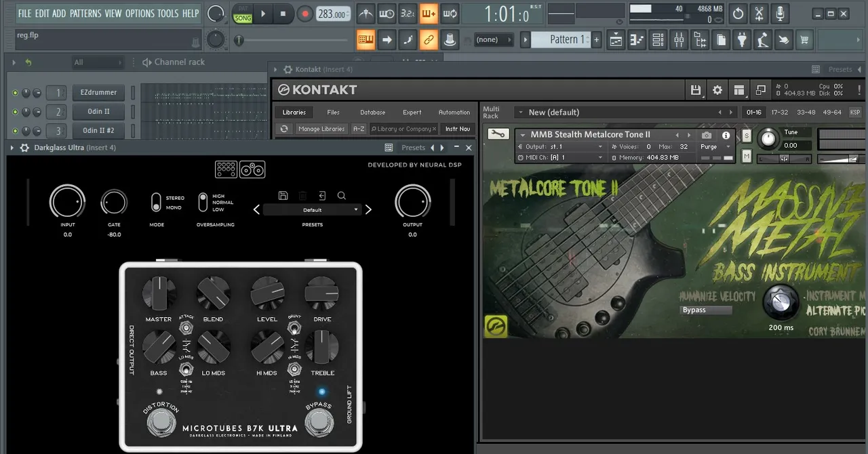Click the undo history circular arrow icon
The height and width of the screenshot is (454, 868).
738,14
